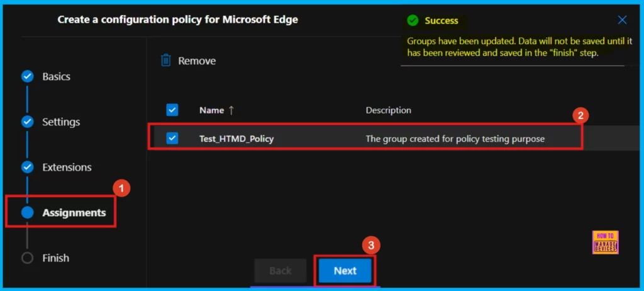
Task: Click the Back button
Action: point(280,270)
